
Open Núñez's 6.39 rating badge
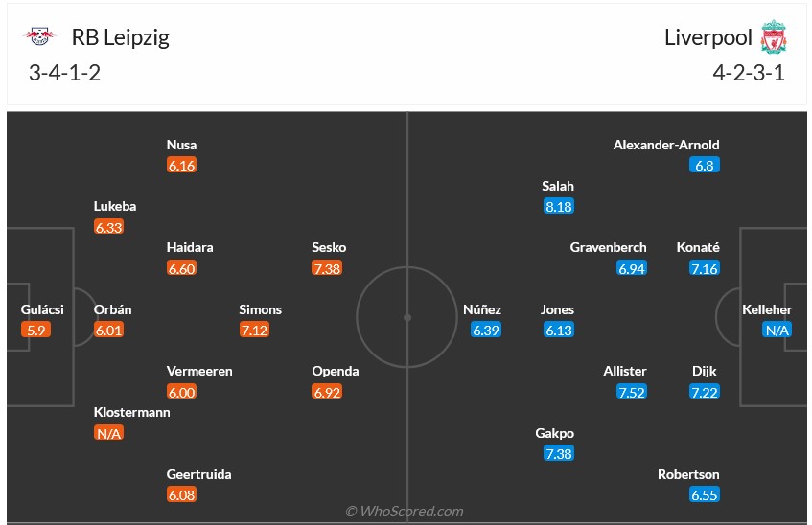pos(486,330)
